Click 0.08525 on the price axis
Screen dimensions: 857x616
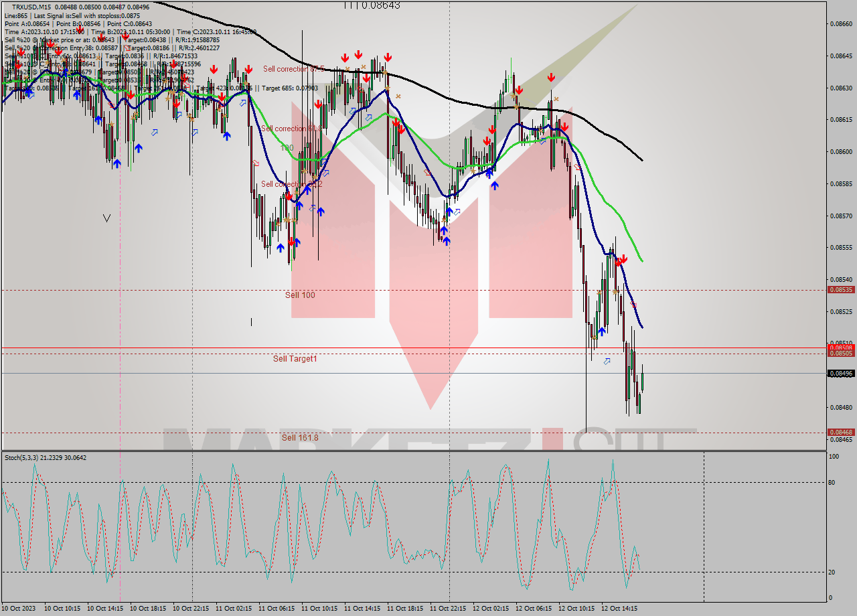tap(841, 311)
